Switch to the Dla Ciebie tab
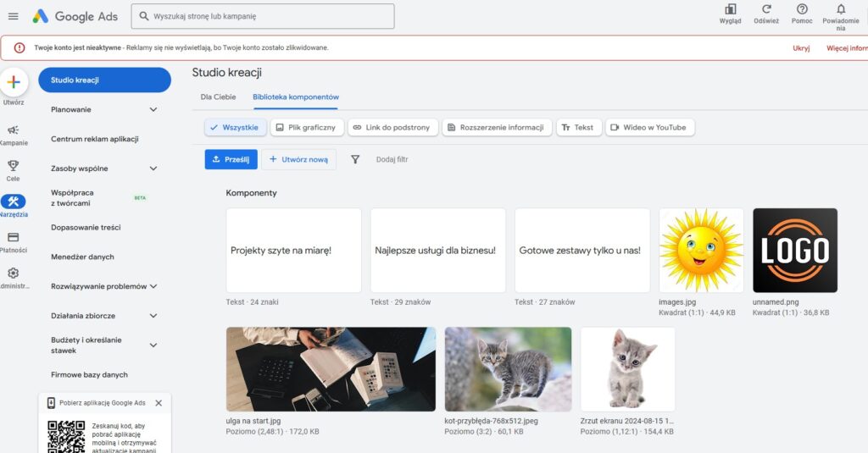 click(218, 97)
